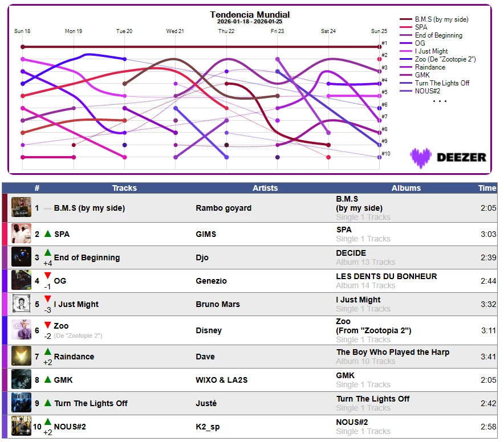This screenshot has width=504, height=442.
Task: Open artist K2_sp
Action: click(208, 427)
